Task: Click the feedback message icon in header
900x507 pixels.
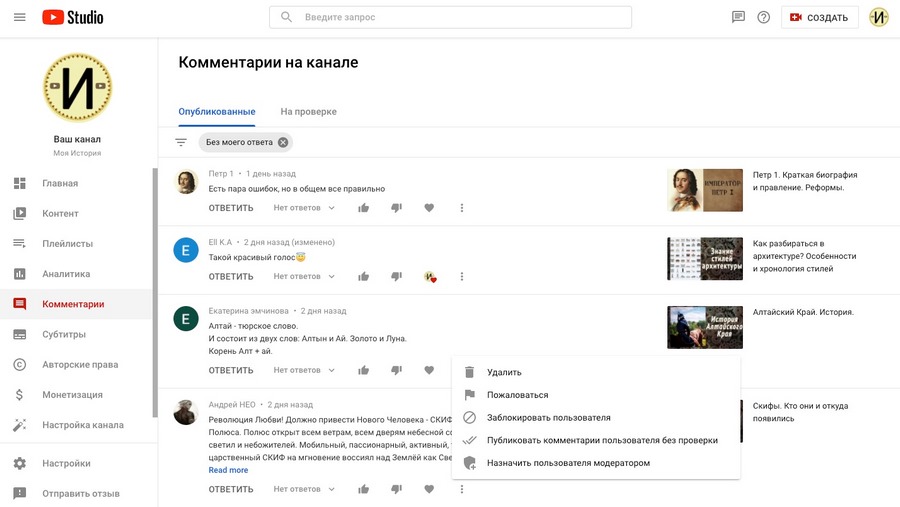Action: [x=739, y=17]
